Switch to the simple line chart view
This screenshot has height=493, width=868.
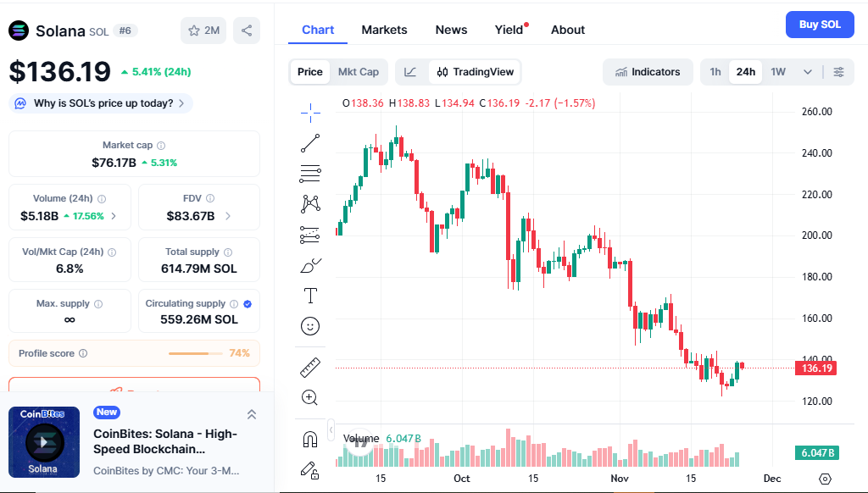point(410,72)
